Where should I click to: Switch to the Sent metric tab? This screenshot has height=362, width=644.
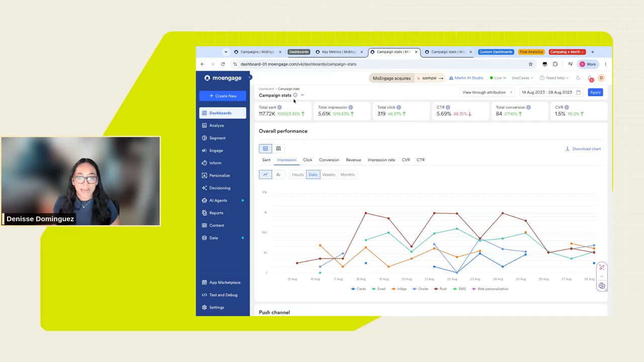[x=266, y=160]
